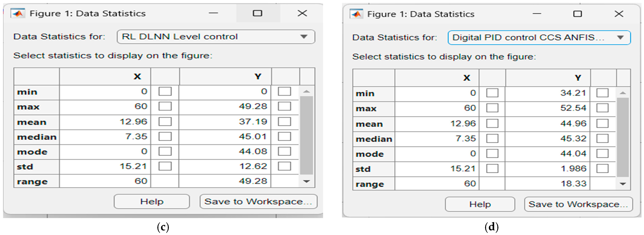
Task: Tick Y median 45.32 checkbox
Action: point(603,139)
